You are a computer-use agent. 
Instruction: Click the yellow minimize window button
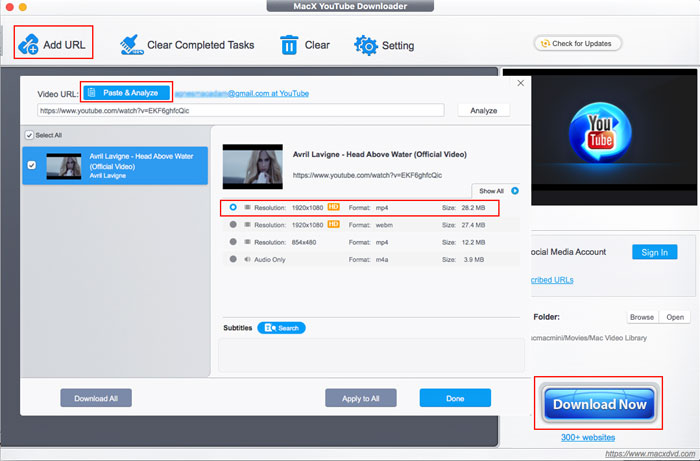[23, 7]
